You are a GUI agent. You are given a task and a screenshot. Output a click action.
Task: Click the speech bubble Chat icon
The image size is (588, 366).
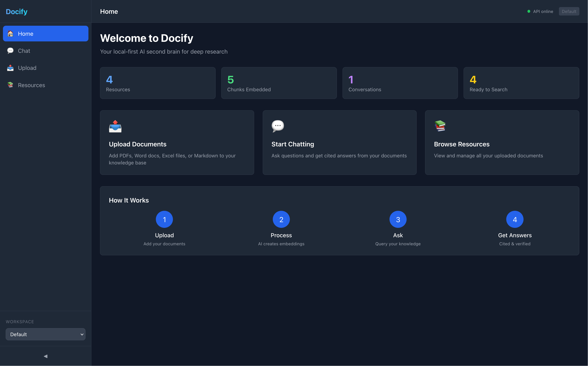point(10,51)
